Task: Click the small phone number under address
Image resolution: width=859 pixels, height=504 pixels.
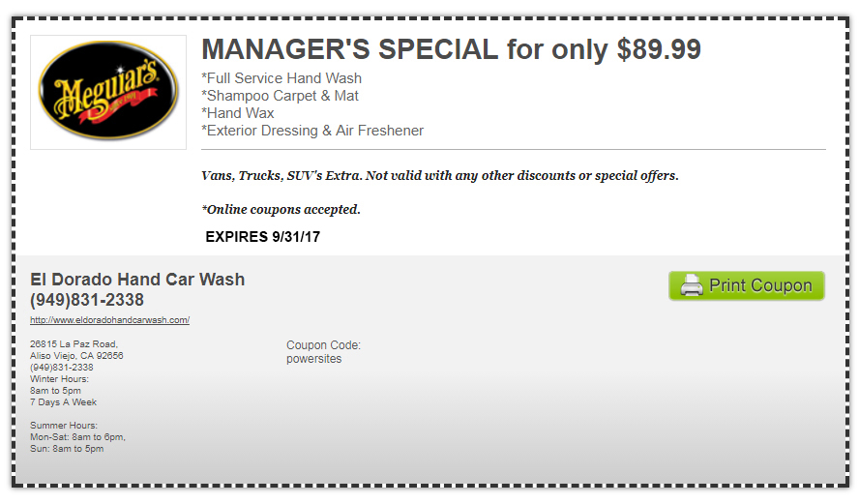Action: [61, 367]
